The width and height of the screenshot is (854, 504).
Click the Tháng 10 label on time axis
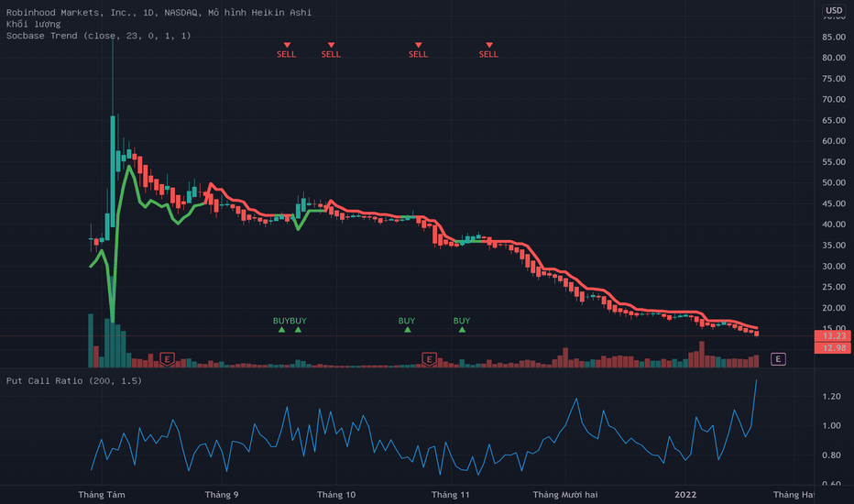pyautogui.click(x=336, y=495)
